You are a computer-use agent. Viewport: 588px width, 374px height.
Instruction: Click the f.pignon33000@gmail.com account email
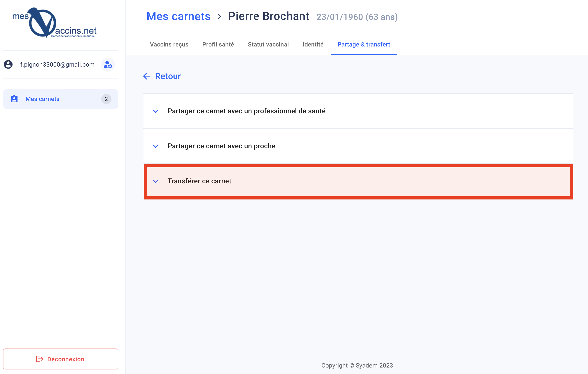click(57, 65)
